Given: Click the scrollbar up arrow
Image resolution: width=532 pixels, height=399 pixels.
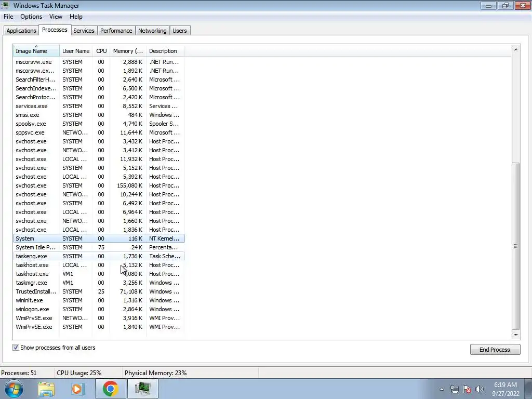Looking at the screenshot, I should point(516,49).
